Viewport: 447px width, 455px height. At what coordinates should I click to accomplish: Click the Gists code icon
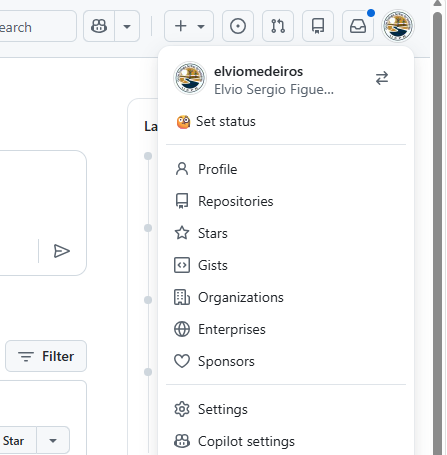tap(182, 265)
